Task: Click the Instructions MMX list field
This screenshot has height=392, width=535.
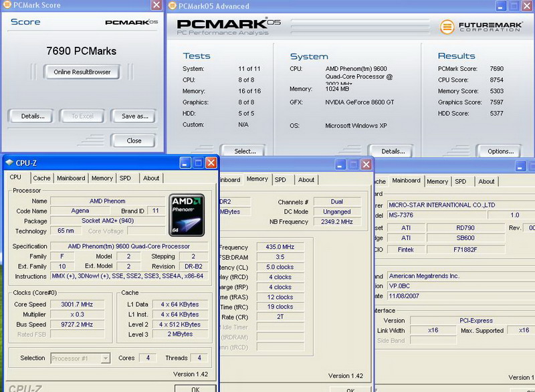Action: click(129, 276)
